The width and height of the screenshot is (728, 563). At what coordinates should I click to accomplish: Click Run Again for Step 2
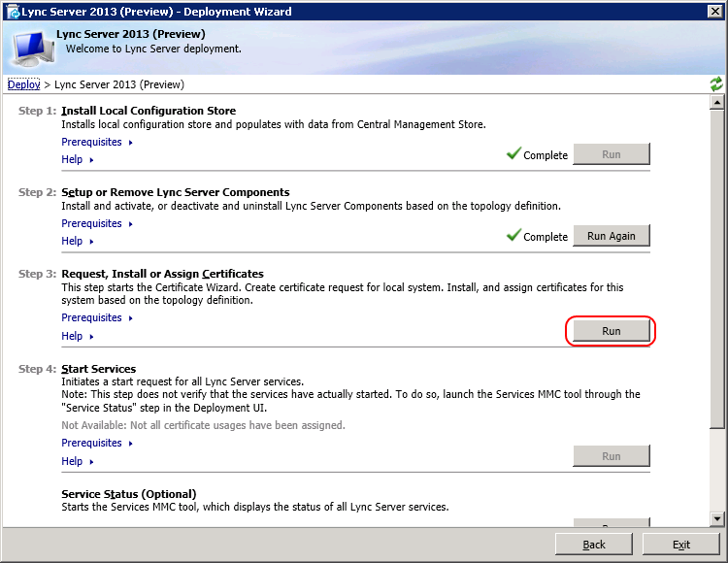(x=611, y=236)
